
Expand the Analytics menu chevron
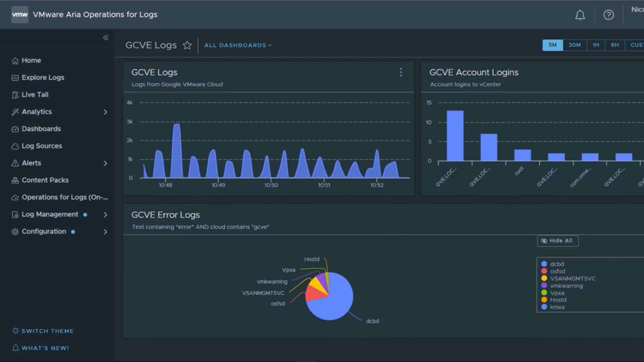[105, 112]
